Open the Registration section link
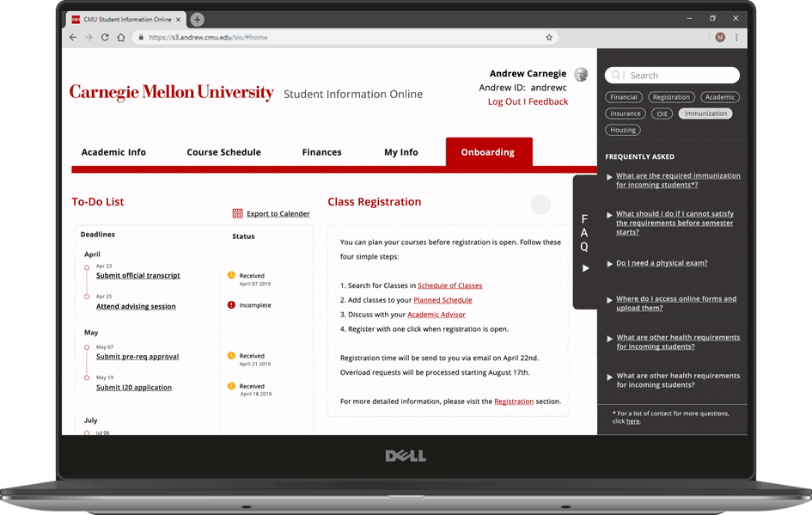This screenshot has height=515, width=812. pos(514,402)
